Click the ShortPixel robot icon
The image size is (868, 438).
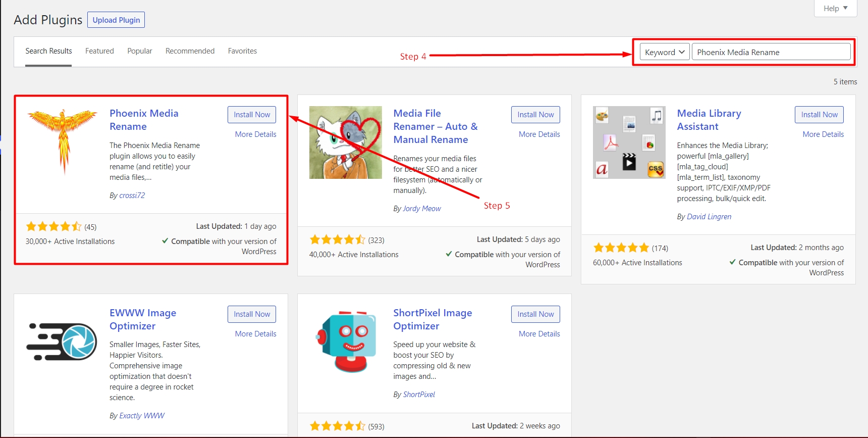pos(346,342)
